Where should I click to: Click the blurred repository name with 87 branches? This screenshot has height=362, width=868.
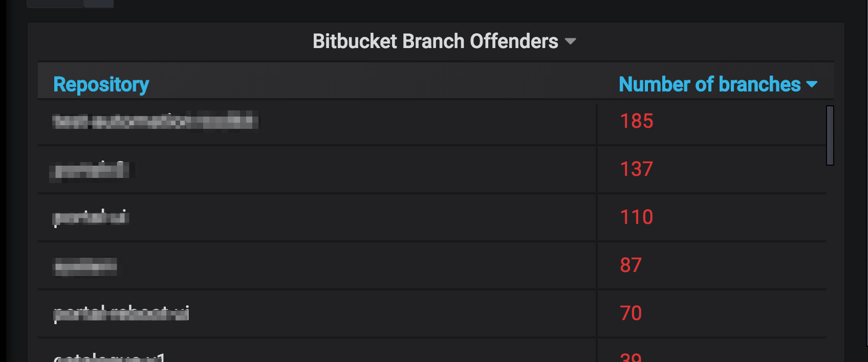pyautogui.click(x=85, y=266)
